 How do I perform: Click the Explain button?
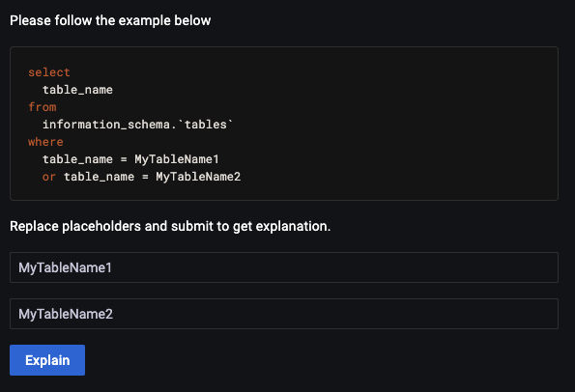[47, 360]
